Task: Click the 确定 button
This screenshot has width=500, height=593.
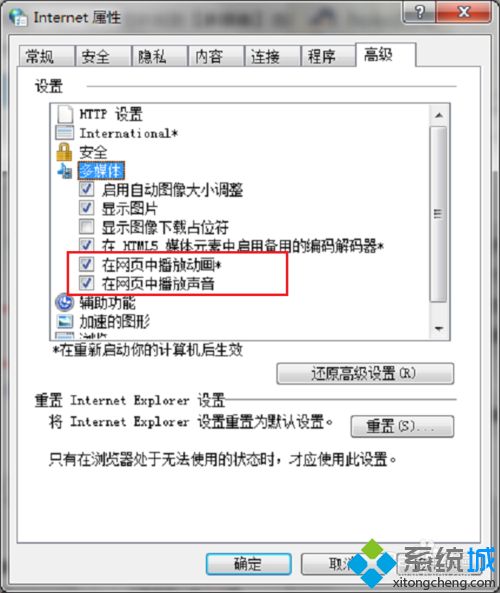Action: [248, 564]
